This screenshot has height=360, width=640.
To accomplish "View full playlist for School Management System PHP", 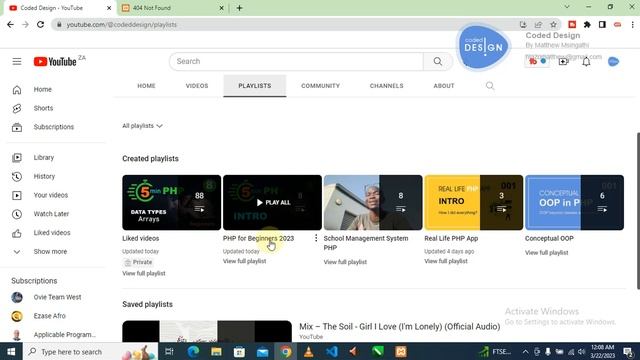I will tap(345, 262).
